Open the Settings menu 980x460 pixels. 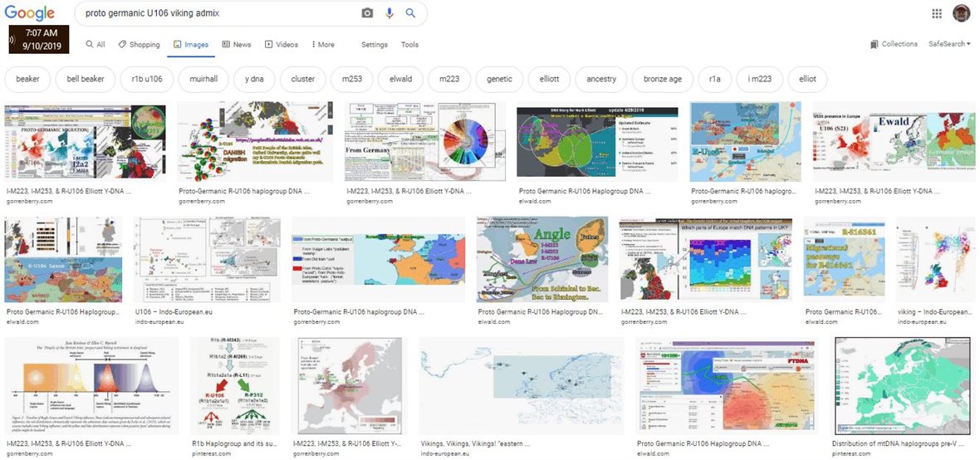(x=375, y=45)
